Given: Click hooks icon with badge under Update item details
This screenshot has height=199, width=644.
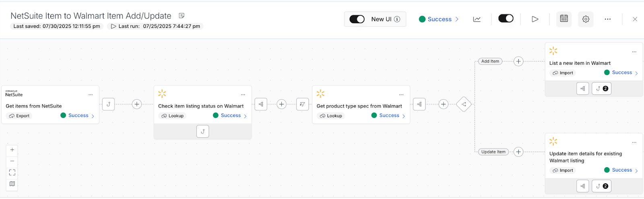Looking at the screenshot, I should click(x=602, y=186).
